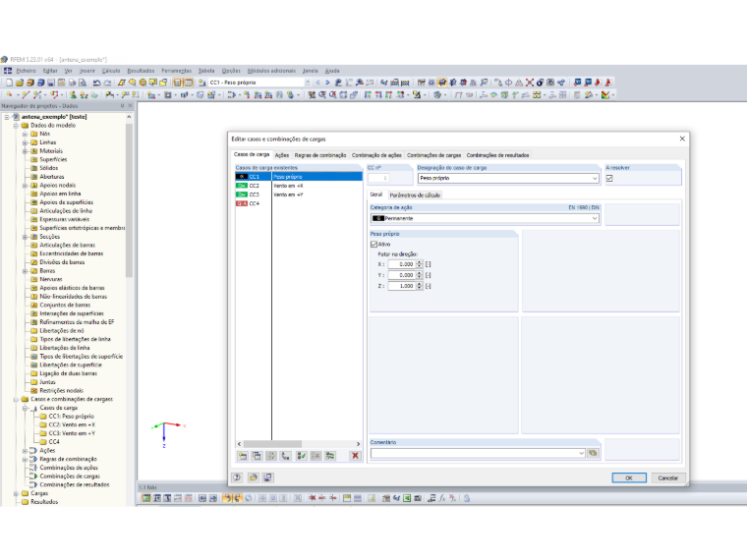The height and width of the screenshot is (560, 747).
Task: Select Apoios nodais in the navigator tree
Action: [57, 186]
